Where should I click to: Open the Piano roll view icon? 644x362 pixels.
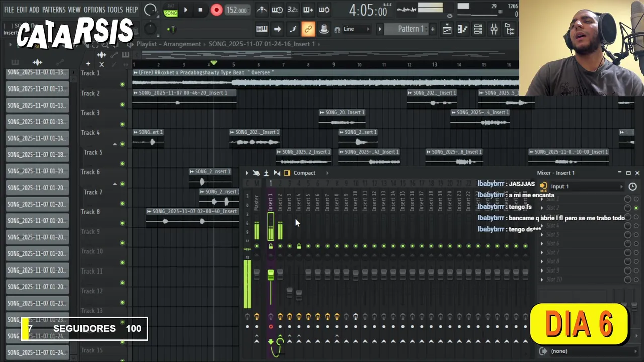click(x=463, y=29)
